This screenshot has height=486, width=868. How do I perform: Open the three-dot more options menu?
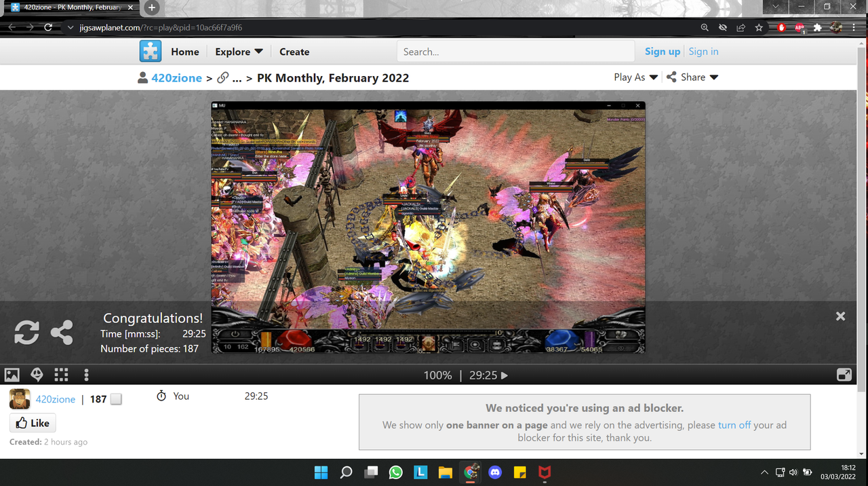pyautogui.click(x=86, y=375)
